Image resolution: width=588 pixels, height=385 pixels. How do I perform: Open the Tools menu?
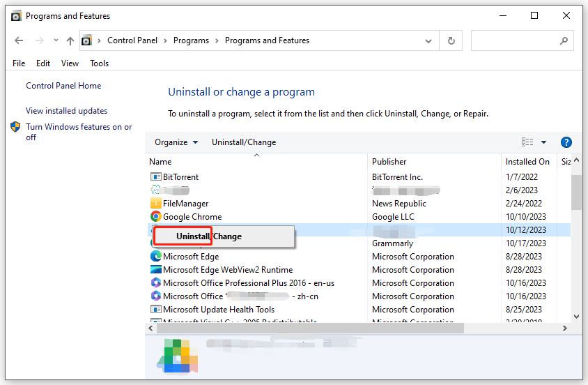[99, 63]
